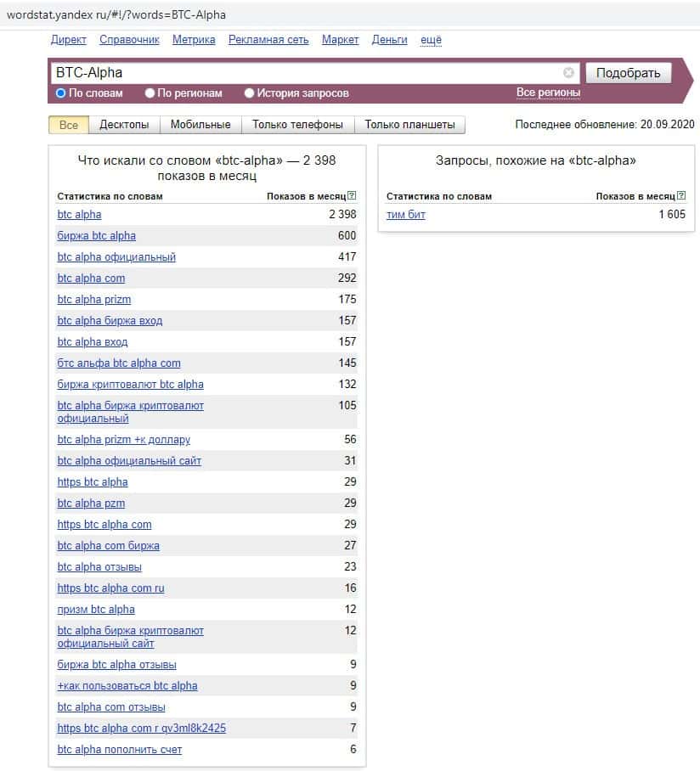Image resolution: width=700 pixels, height=771 pixels.
Task: Open the 'https btc alpha com r qv3ml8k2425' link
Action: tap(142, 728)
